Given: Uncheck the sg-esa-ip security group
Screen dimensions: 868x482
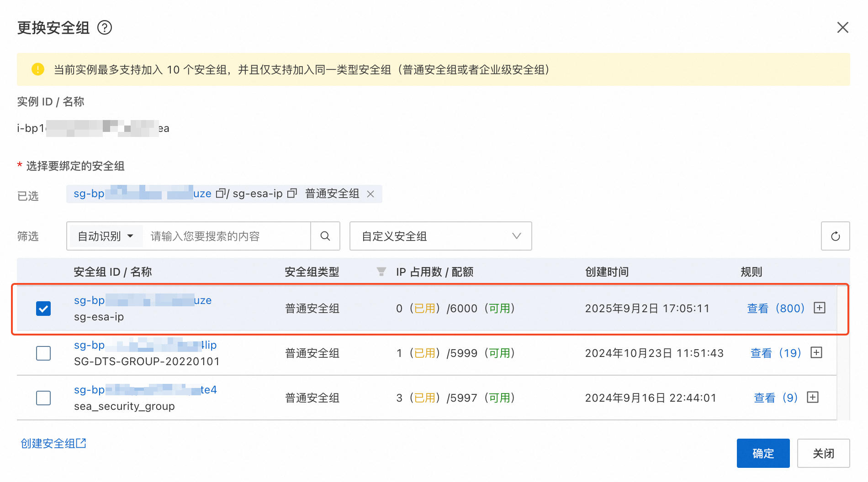Looking at the screenshot, I should (x=43, y=309).
